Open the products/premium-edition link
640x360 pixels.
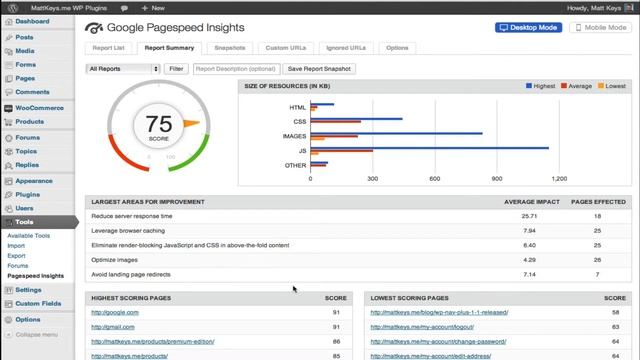click(x=153, y=342)
